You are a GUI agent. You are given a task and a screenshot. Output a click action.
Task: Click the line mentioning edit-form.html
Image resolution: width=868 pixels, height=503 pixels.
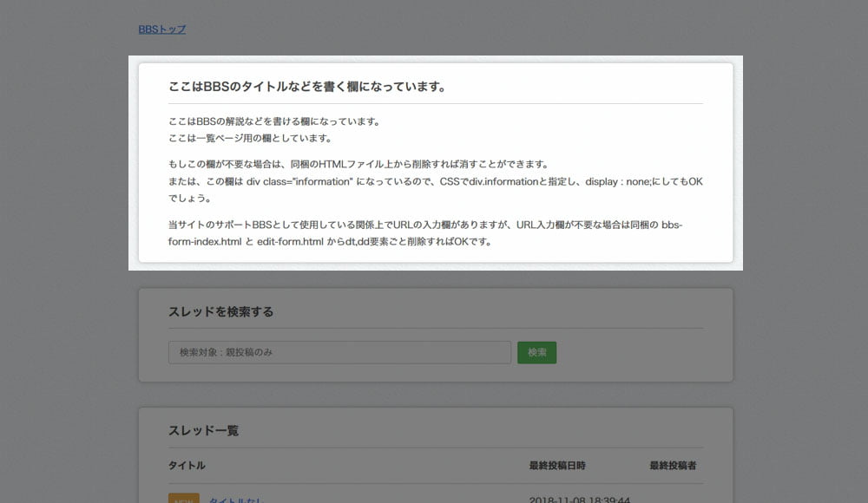click(x=330, y=242)
